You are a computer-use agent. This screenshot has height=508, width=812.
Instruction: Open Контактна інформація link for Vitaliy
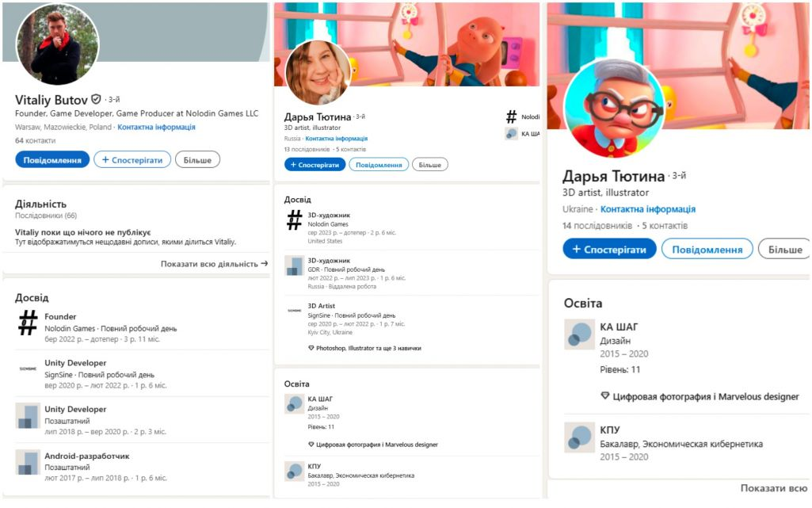point(156,127)
